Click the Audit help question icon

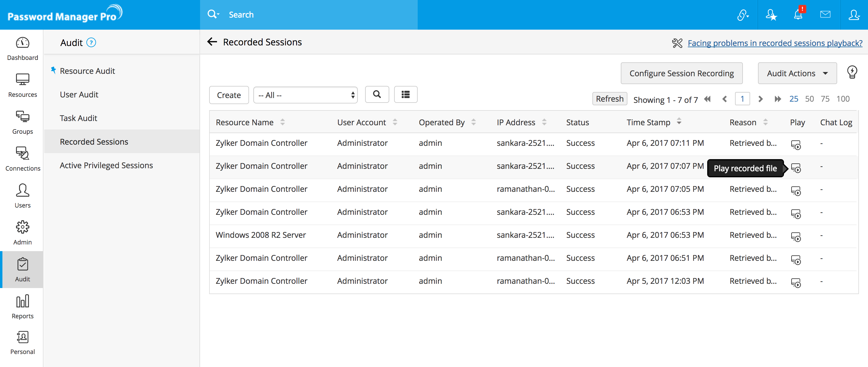tap(91, 42)
